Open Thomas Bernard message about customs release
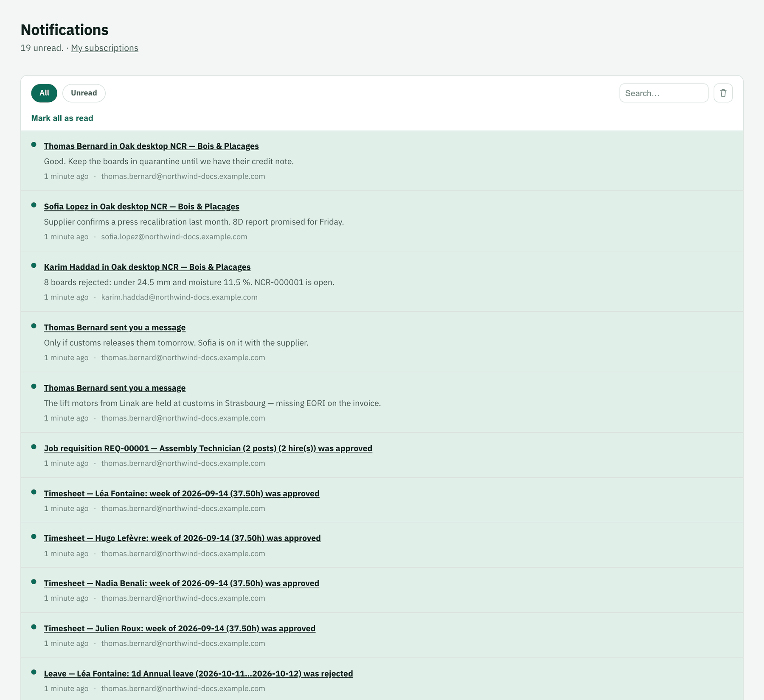 [115, 328]
